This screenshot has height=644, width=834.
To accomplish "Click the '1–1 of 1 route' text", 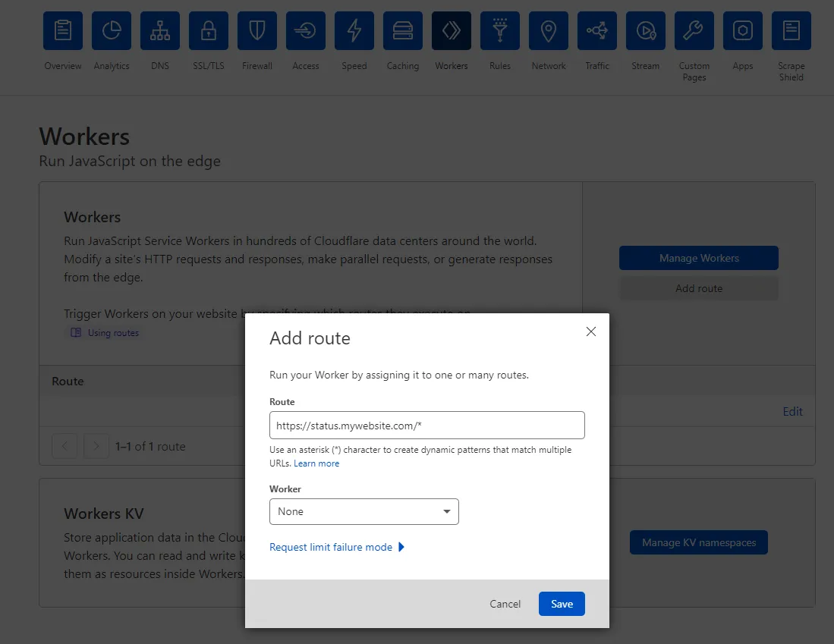I will (150, 446).
